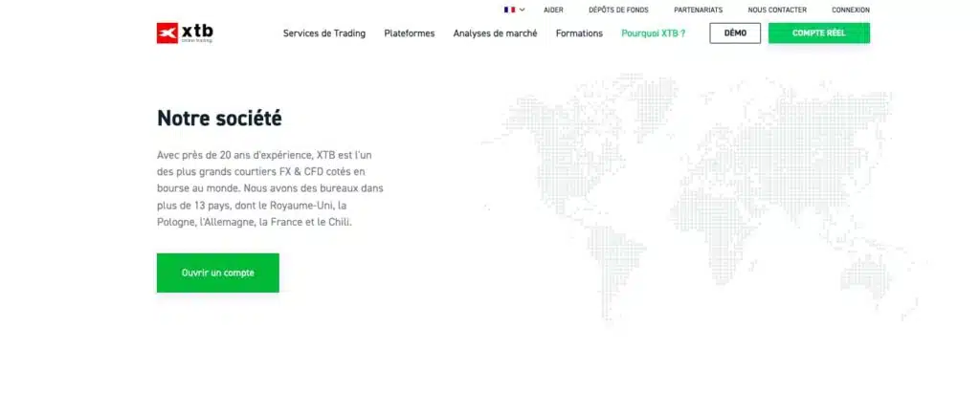Click the Notre société heading
This screenshot has width=980, height=394.
(x=219, y=119)
